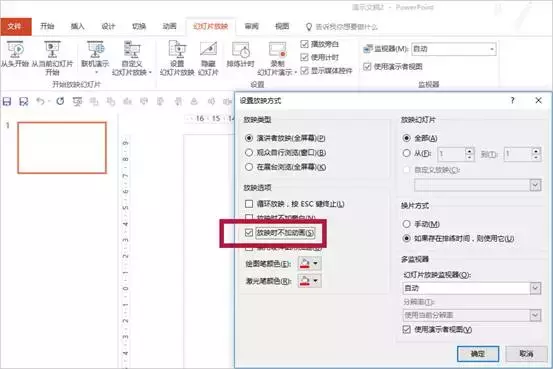Viewport: 553px width, 369px height.
Task: Click the 到(T) slide number field
Action: pyautogui.click(x=518, y=154)
